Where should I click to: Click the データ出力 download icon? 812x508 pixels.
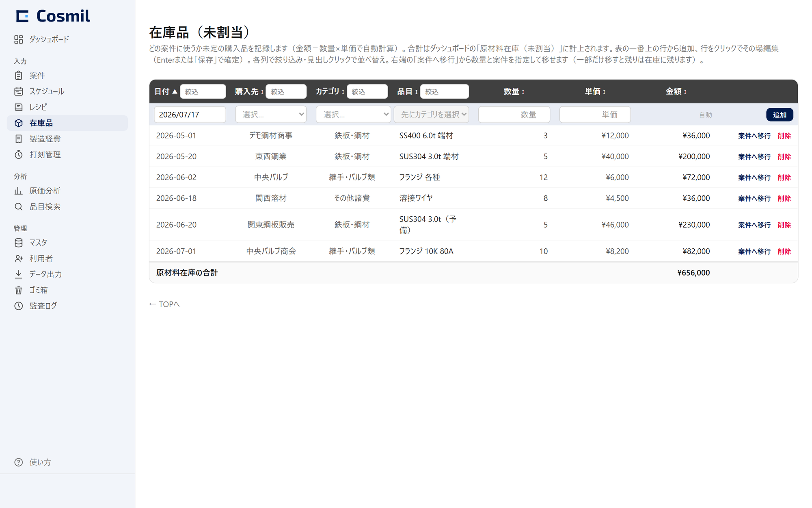[19, 274]
